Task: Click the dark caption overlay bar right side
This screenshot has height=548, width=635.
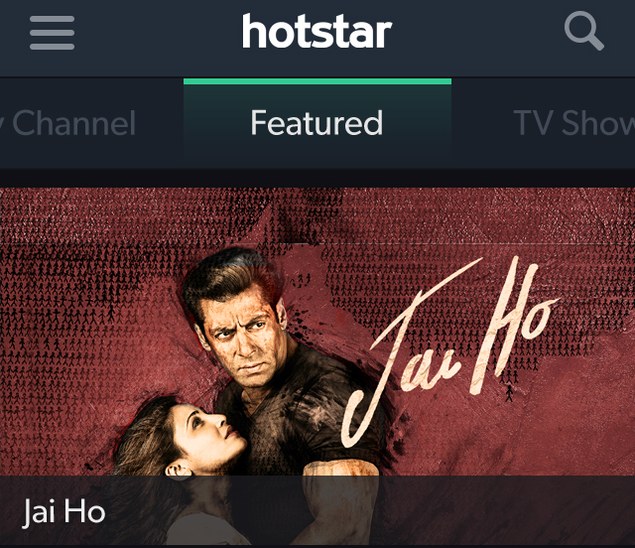Action: (506, 510)
